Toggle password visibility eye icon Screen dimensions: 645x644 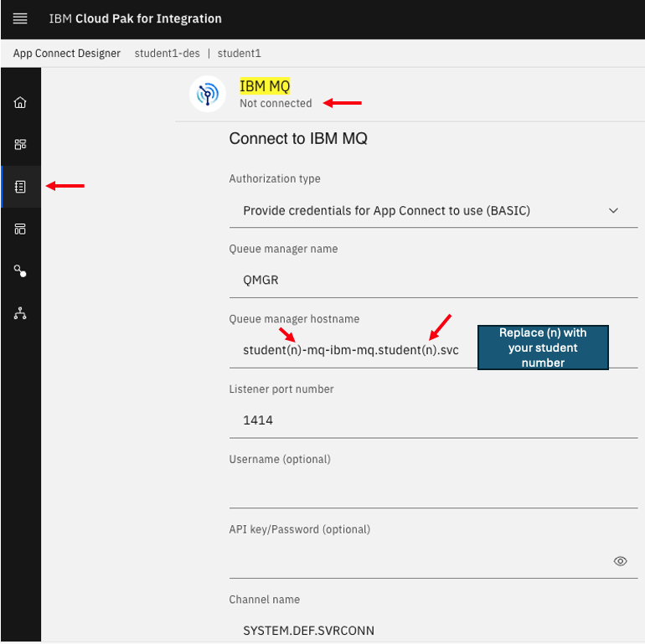(x=620, y=561)
